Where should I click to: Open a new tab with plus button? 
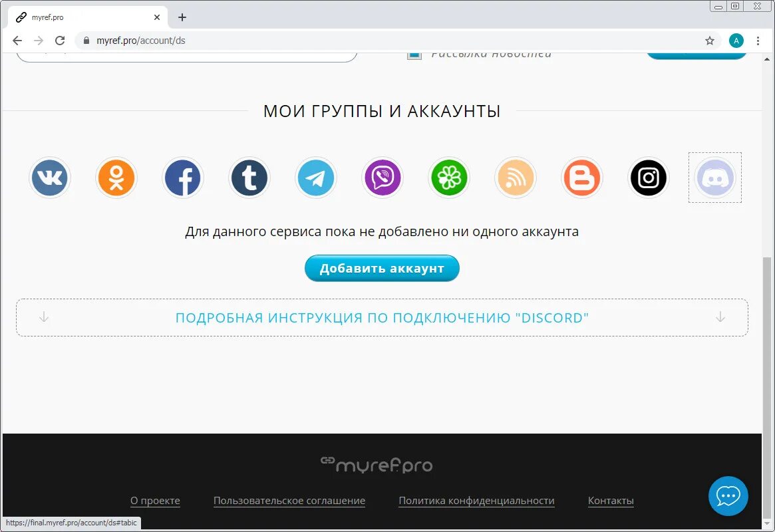[182, 17]
